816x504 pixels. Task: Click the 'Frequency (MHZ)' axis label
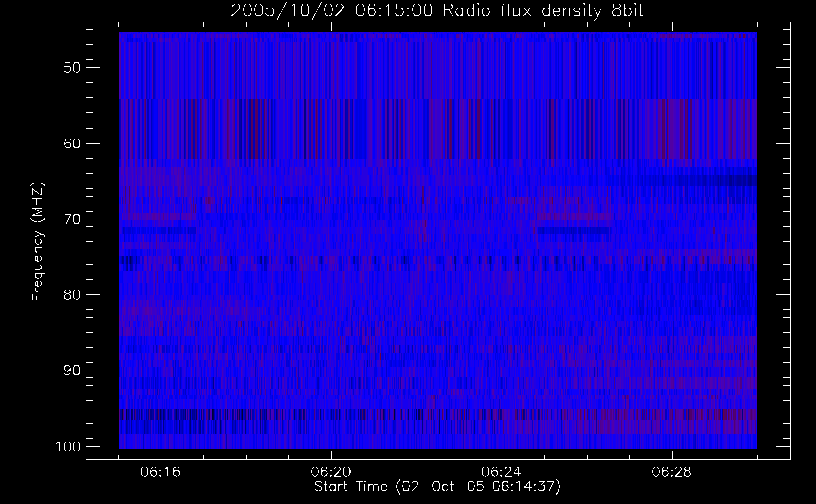[x=38, y=242]
